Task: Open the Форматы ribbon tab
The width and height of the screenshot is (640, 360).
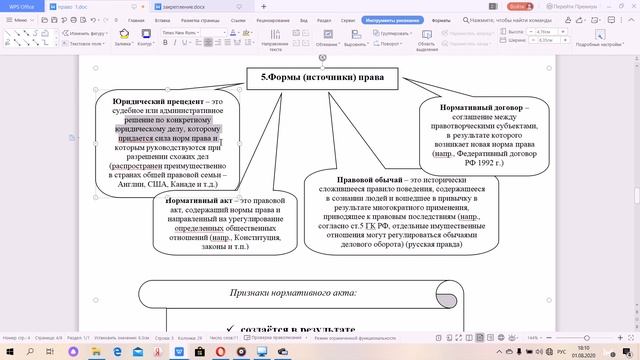Action: point(441,20)
